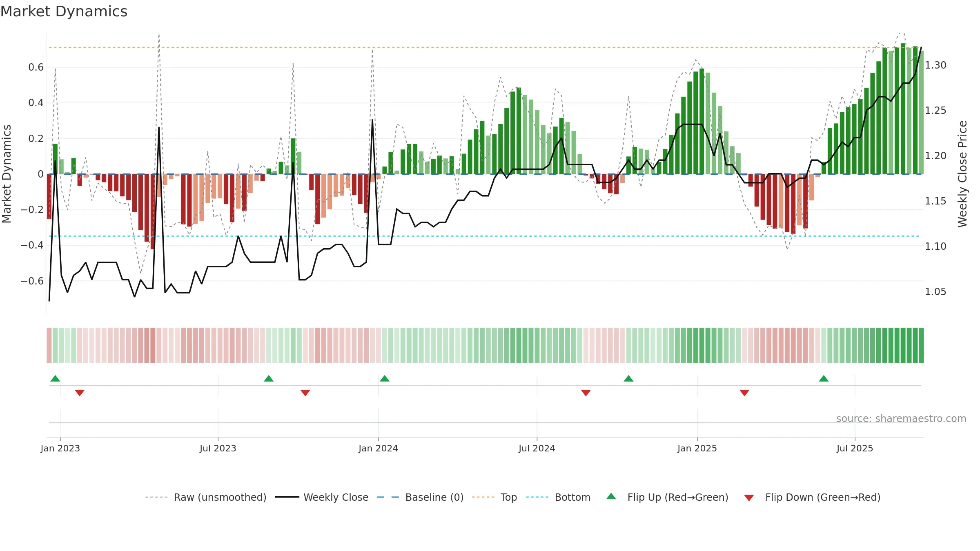This screenshot has width=980, height=551.
Task: Toggle the Baseline (0) legend entry
Action: pos(420,497)
